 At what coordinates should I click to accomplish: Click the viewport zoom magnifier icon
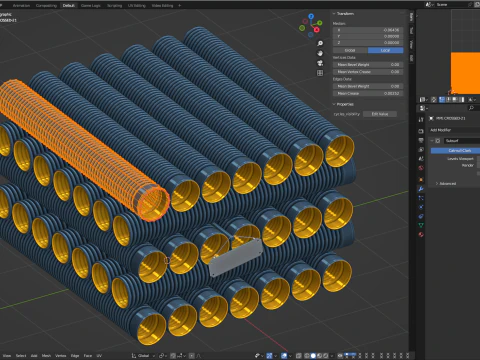click(320, 43)
